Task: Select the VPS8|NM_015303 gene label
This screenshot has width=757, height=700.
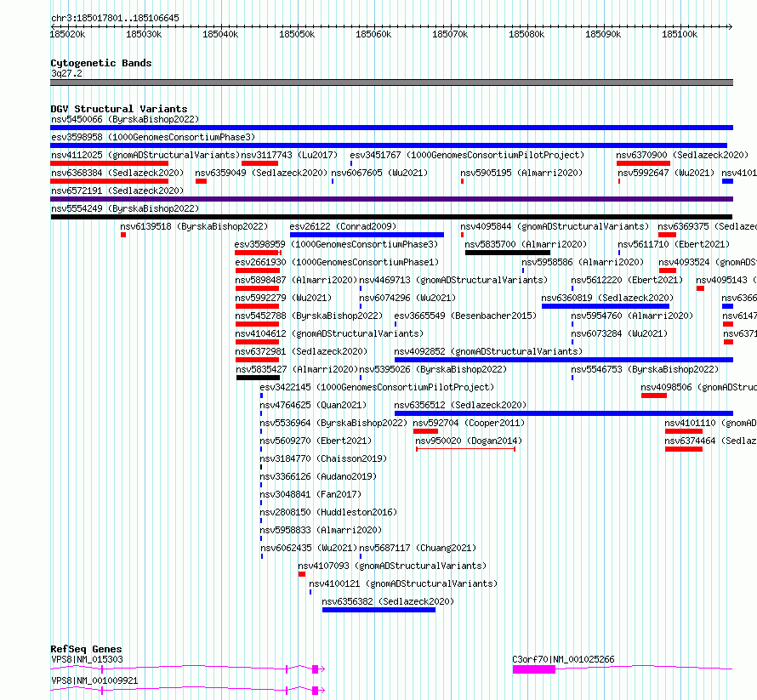Action: coord(88,659)
